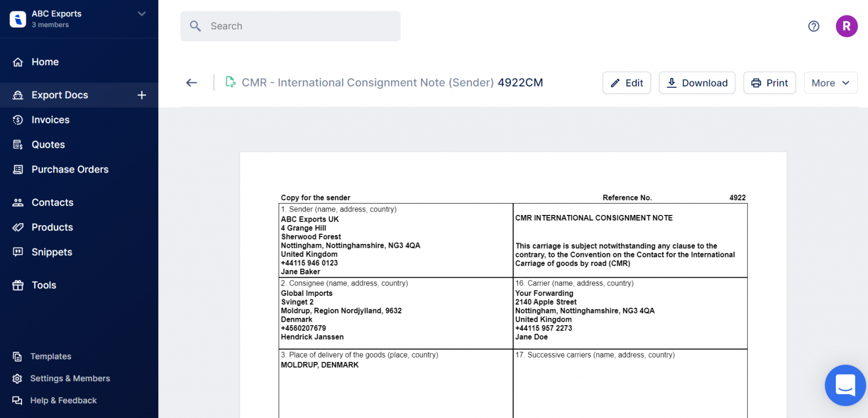Open Purchase Orders from the sidebar icon
Screen dimensions: 868x418
click(x=19, y=169)
